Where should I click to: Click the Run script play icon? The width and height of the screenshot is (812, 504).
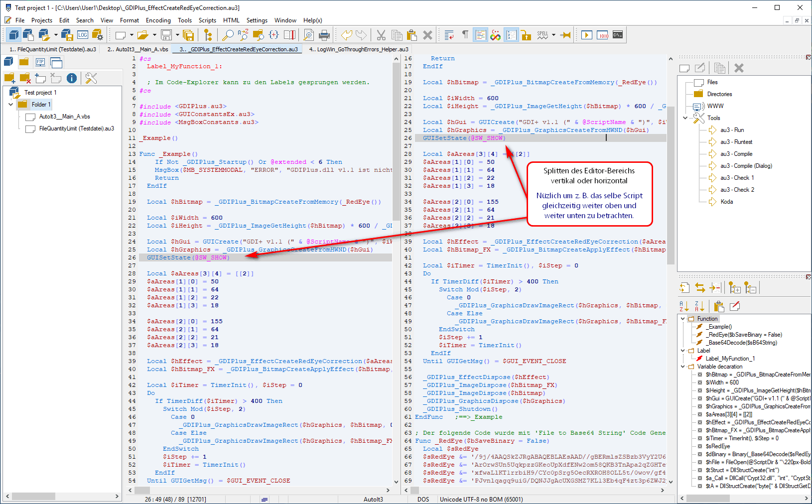pos(587,35)
